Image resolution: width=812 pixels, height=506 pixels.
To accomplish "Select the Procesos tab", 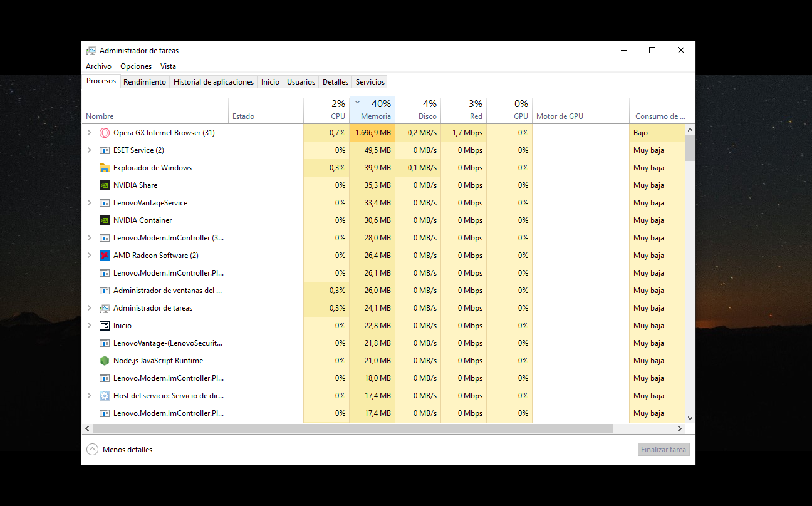I will tap(101, 81).
